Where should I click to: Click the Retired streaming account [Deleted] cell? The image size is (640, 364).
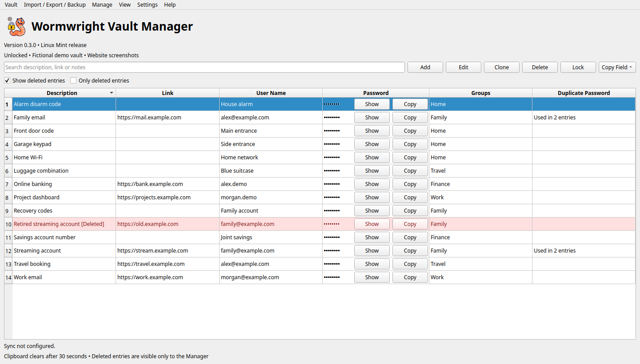pyautogui.click(x=64, y=224)
